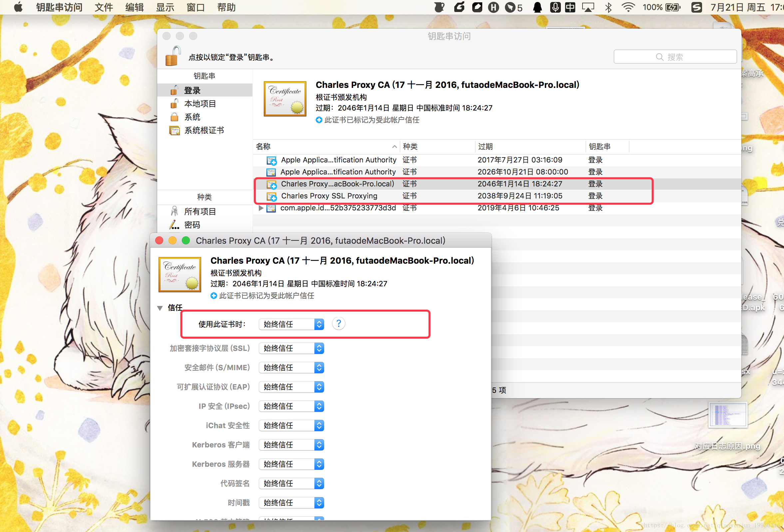Click the microphone menu bar icon
The image size is (784, 532).
pos(555,7)
